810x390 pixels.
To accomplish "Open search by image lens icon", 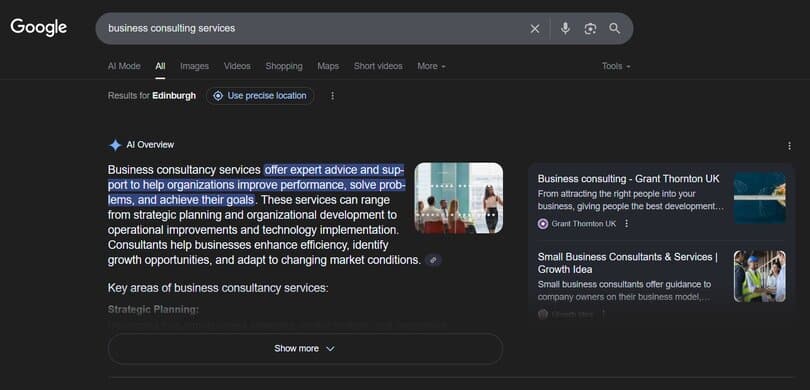I will [x=590, y=29].
